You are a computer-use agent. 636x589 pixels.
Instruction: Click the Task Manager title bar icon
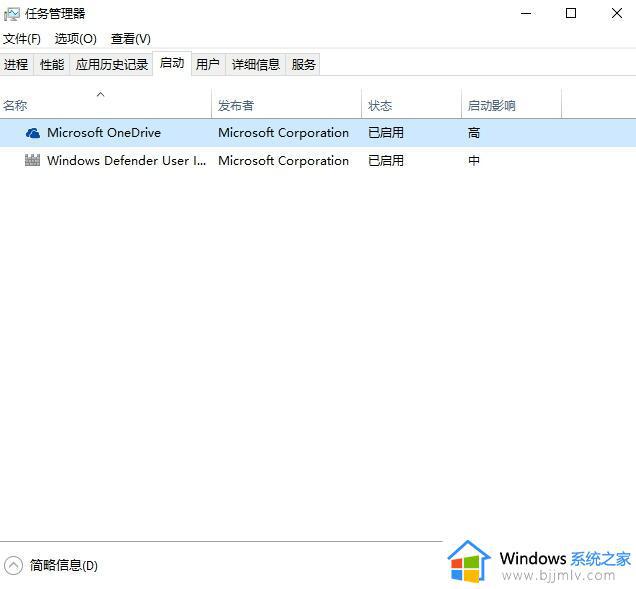click(x=11, y=14)
